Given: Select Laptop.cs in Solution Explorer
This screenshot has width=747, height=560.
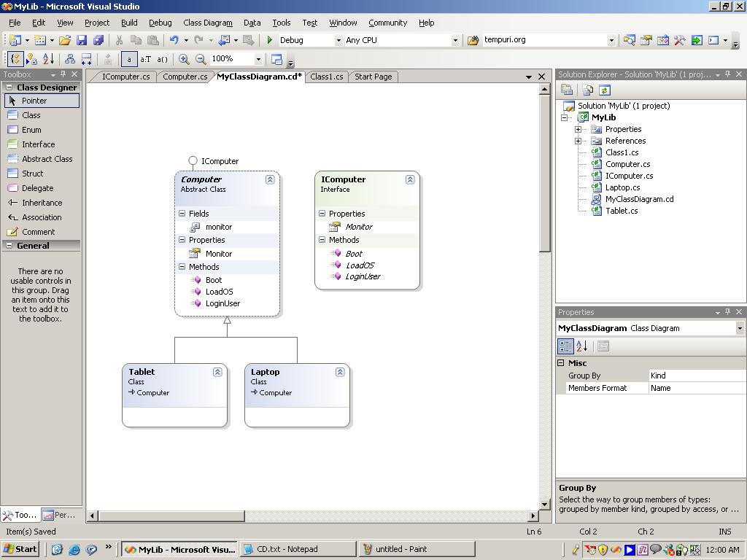Looking at the screenshot, I should click(x=622, y=187).
